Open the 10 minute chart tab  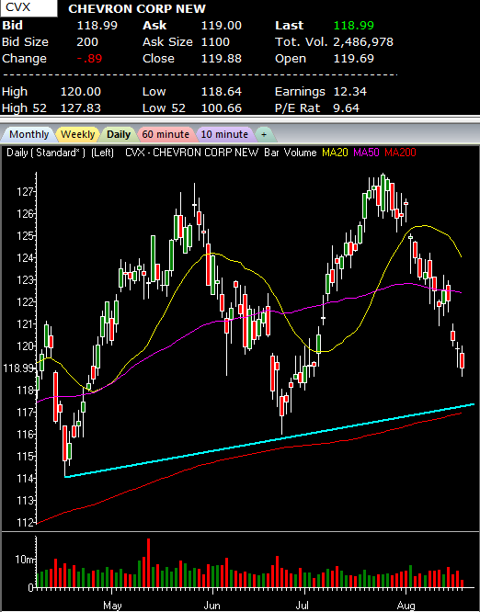pyautogui.click(x=225, y=135)
